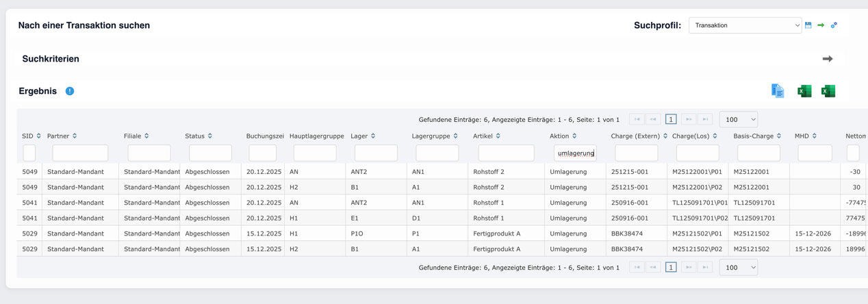Go to last page in bottom paginator
Viewport: 868px width, 304px height.
(705, 267)
